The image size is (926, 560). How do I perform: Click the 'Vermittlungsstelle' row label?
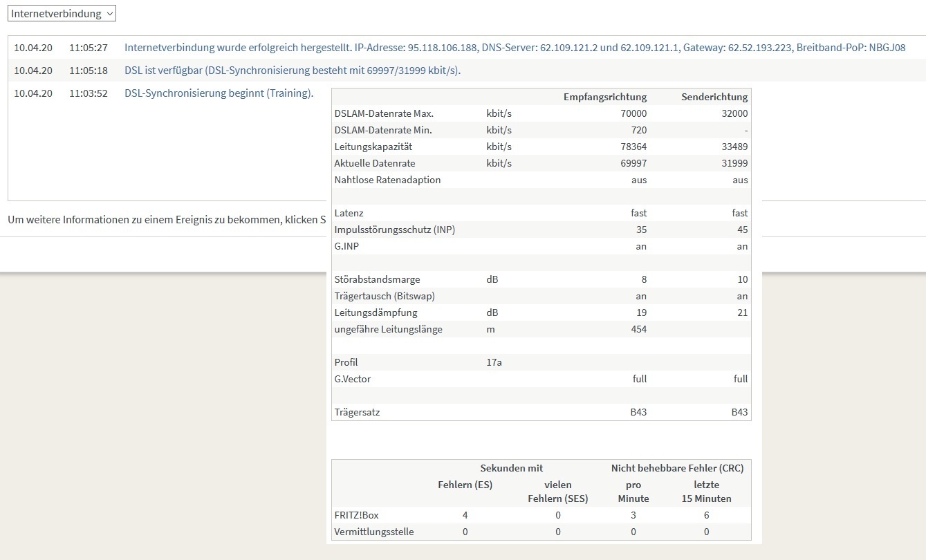374,532
